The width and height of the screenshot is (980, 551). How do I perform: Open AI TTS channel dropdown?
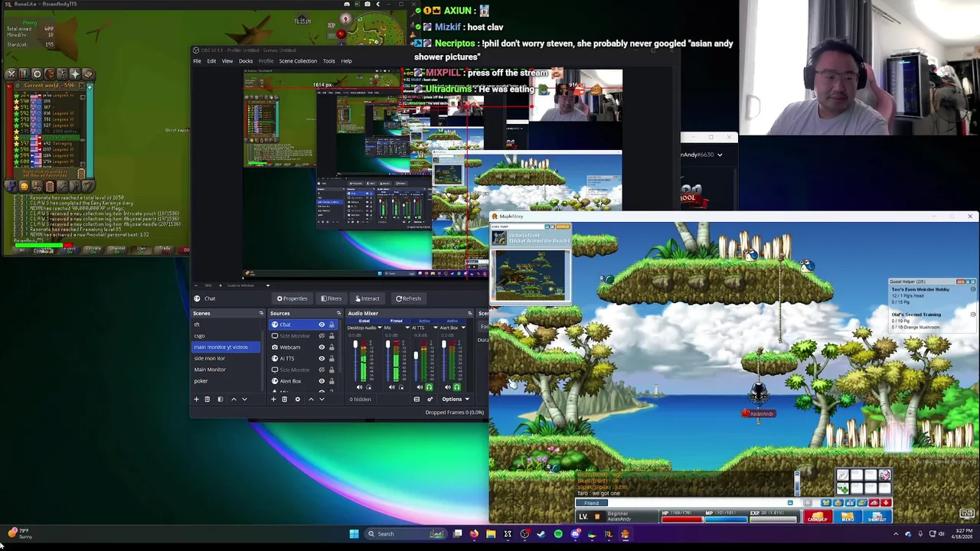click(x=436, y=328)
